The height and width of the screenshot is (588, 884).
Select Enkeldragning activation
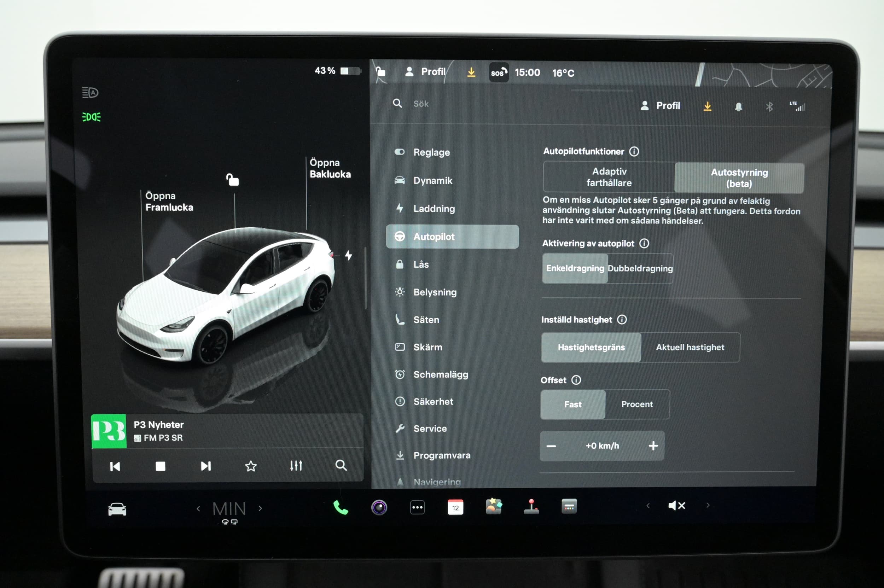[x=575, y=268]
